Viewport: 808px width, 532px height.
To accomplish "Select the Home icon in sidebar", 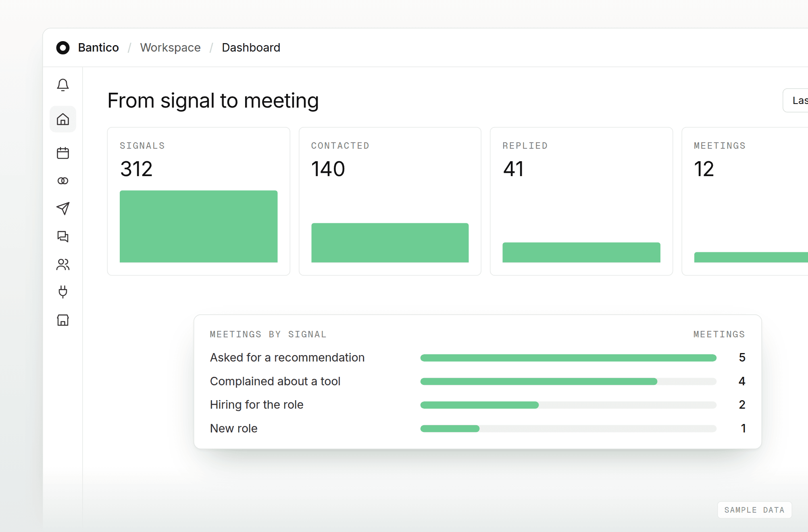I will (x=63, y=119).
